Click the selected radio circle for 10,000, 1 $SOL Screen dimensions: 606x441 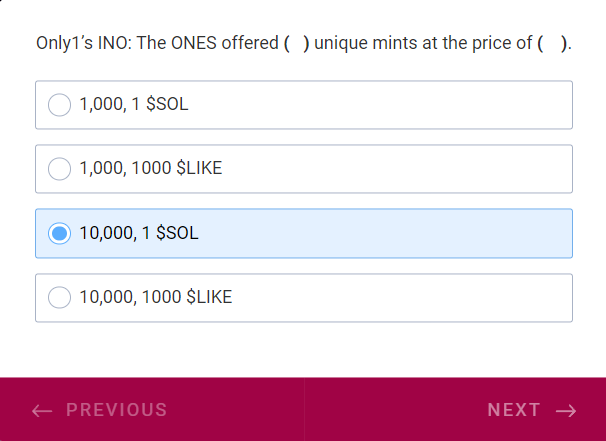60,233
